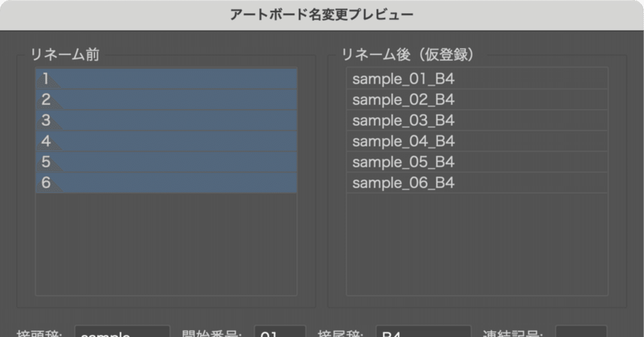This screenshot has width=644, height=337.
Task: Select the sample_05_B4 preview entry
Action: click(477, 162)
